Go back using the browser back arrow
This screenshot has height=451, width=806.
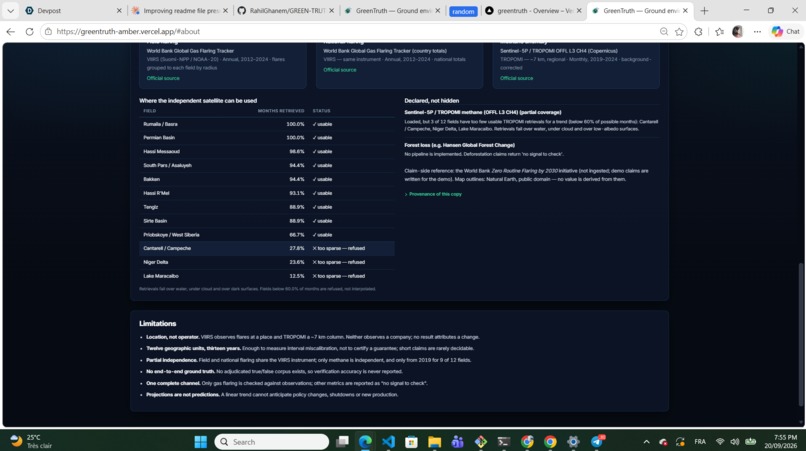(10, 31)
